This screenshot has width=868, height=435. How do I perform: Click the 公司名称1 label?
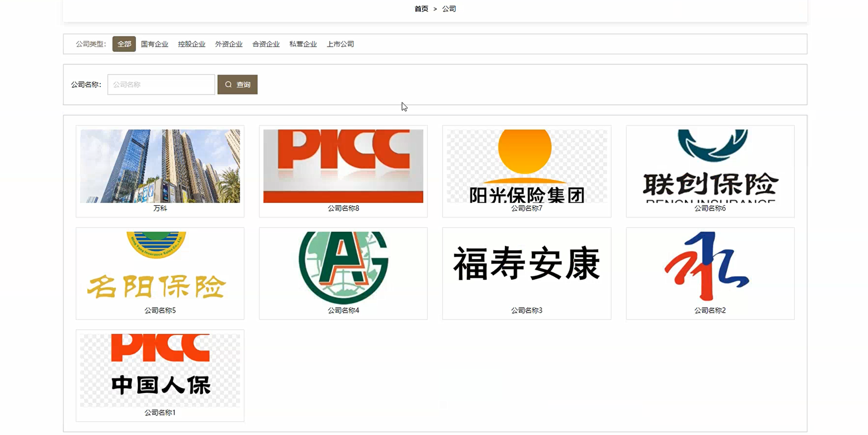click(x=160, y=412)
